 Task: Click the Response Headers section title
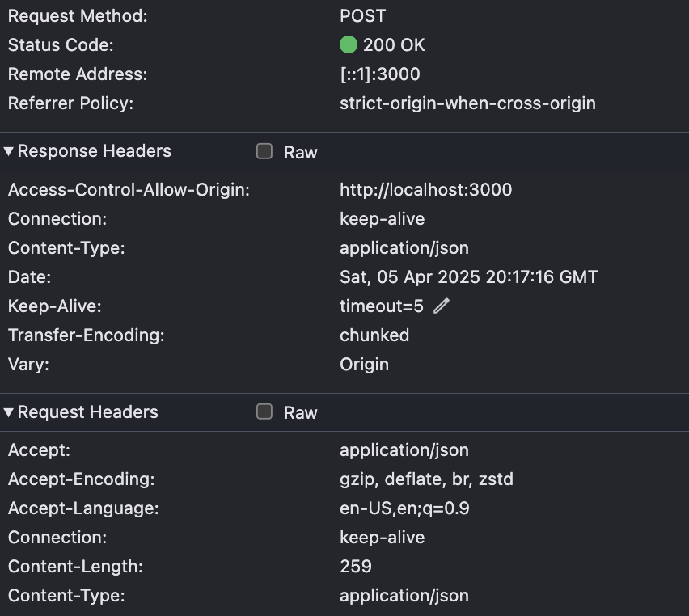click(95, 151)
